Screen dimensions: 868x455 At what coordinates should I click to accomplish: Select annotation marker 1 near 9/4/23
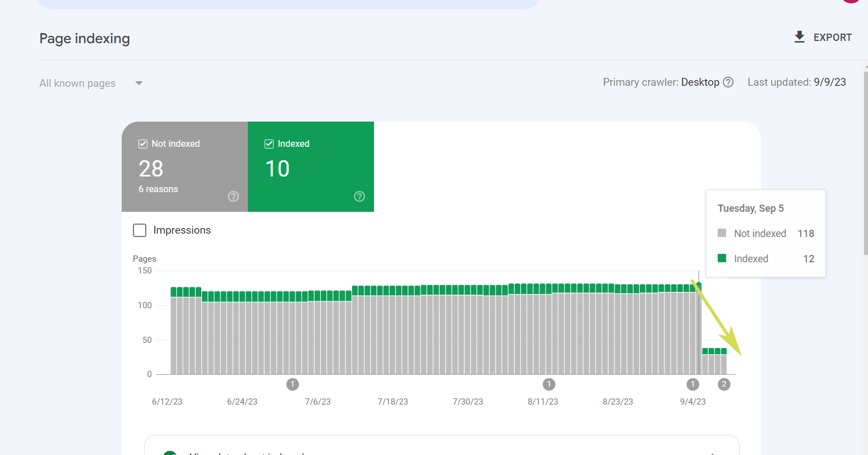(692, 384)
